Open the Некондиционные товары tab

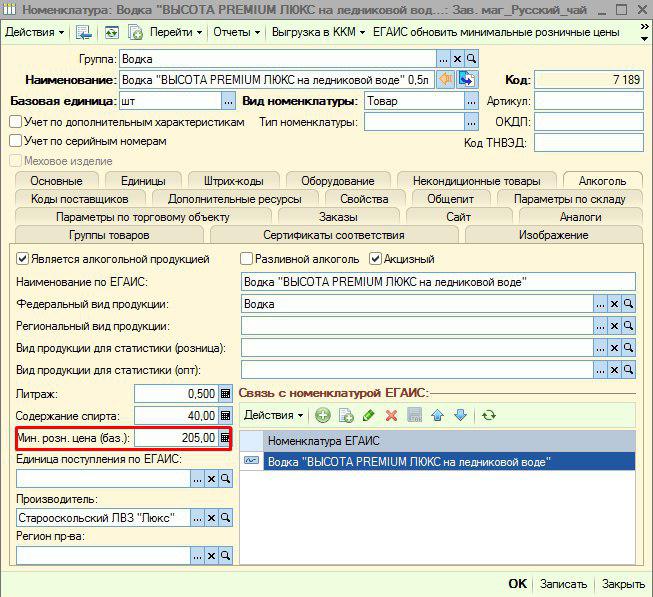pos(477,181)
